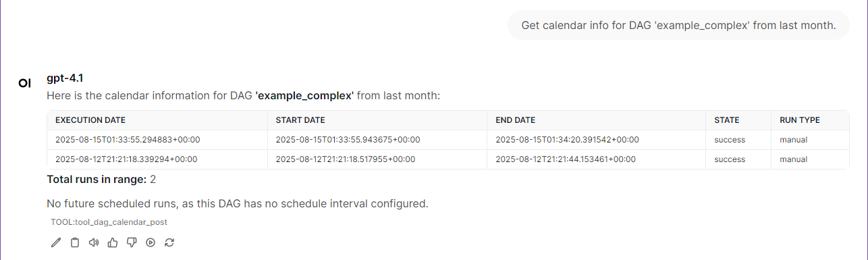This screenshot has height=260, width=868.
Task: Copy the response using the clipboard icon
Action: [x=75, y=242]
